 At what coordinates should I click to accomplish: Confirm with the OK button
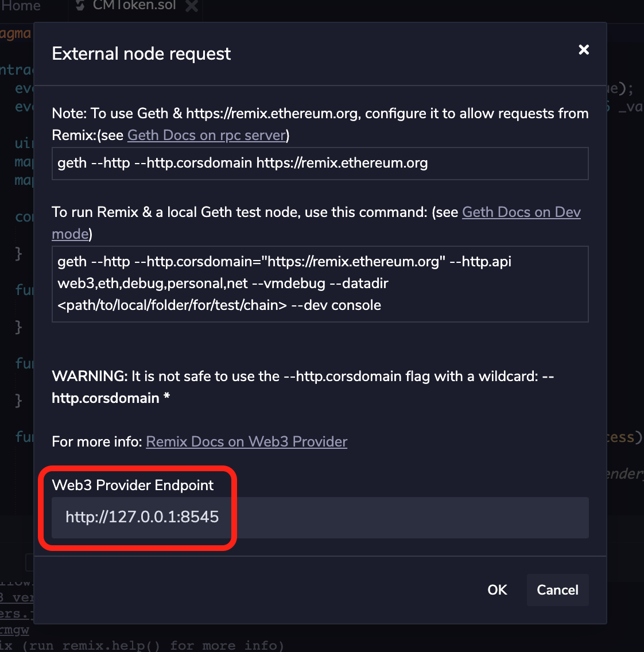click(497, 589)
